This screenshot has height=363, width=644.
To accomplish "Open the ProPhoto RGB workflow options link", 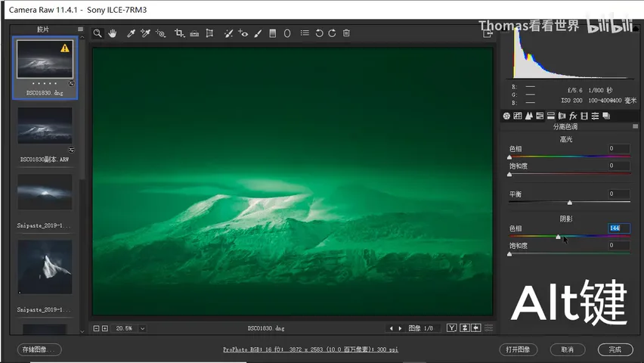I will (311, 349).
